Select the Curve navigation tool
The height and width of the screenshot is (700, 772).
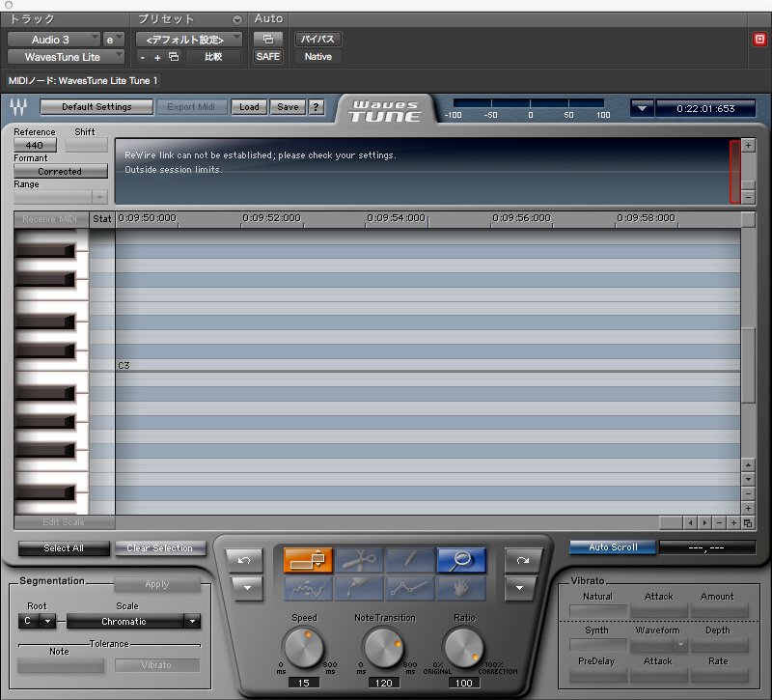click(x=308, y=588)
